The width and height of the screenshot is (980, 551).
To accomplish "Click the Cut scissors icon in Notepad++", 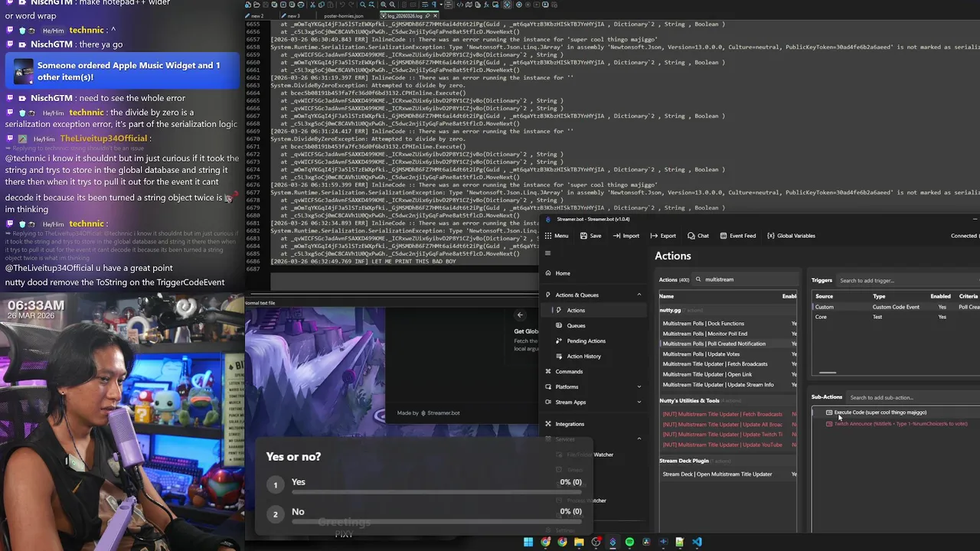I will pos(312,5).
